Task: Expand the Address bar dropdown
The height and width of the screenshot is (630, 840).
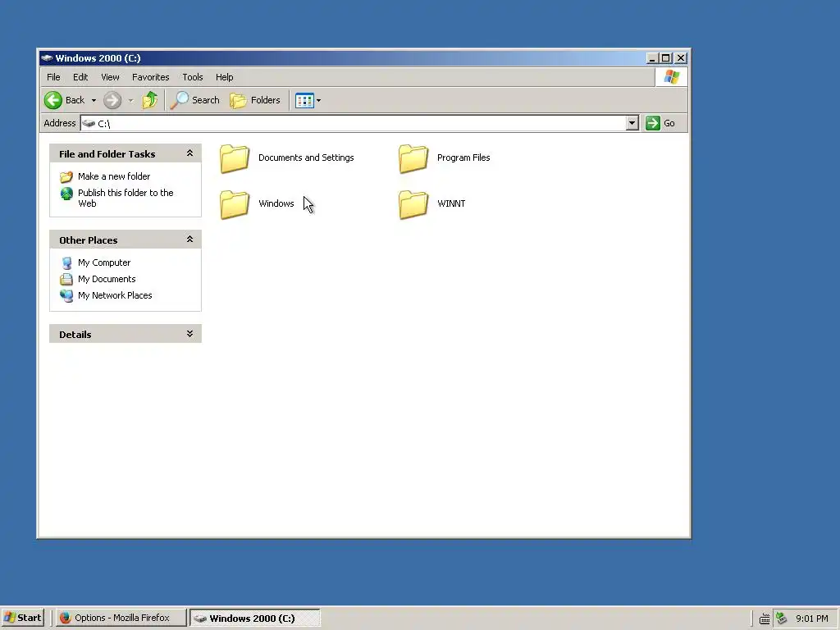Action: point(632,123)
